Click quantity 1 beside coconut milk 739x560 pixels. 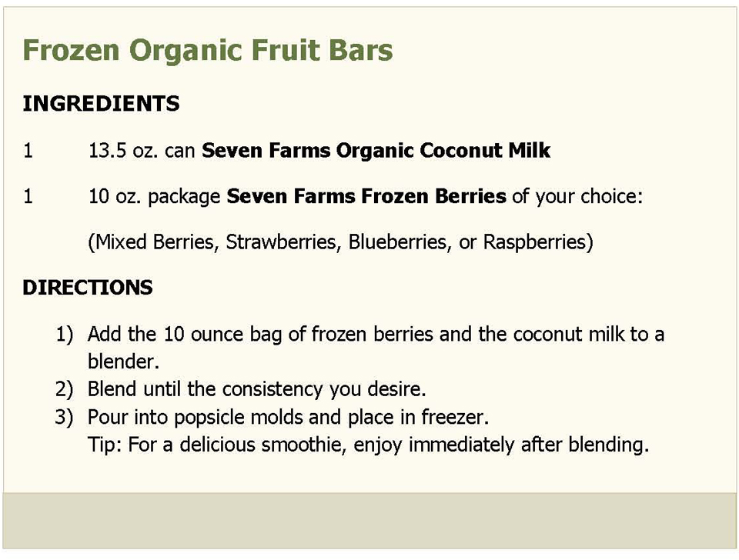28,151
